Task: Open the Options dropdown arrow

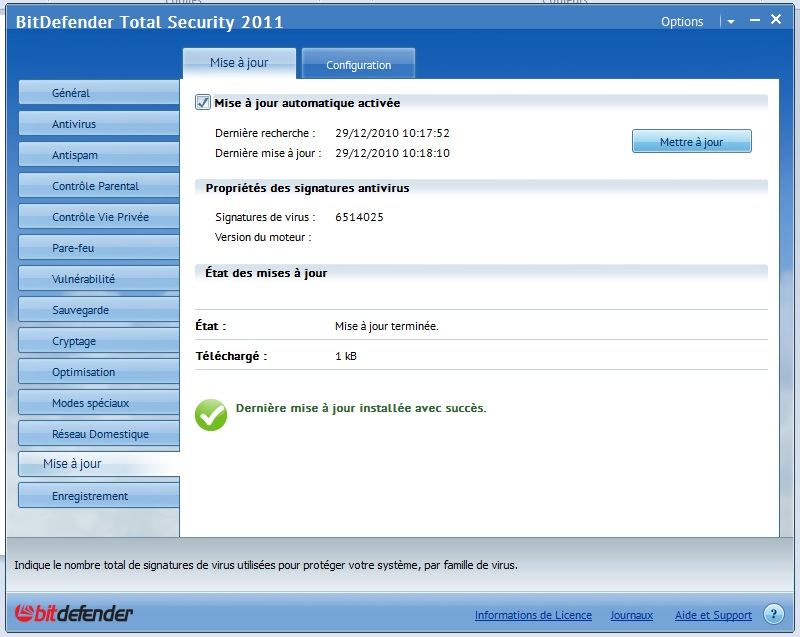Action: [731, 22]
